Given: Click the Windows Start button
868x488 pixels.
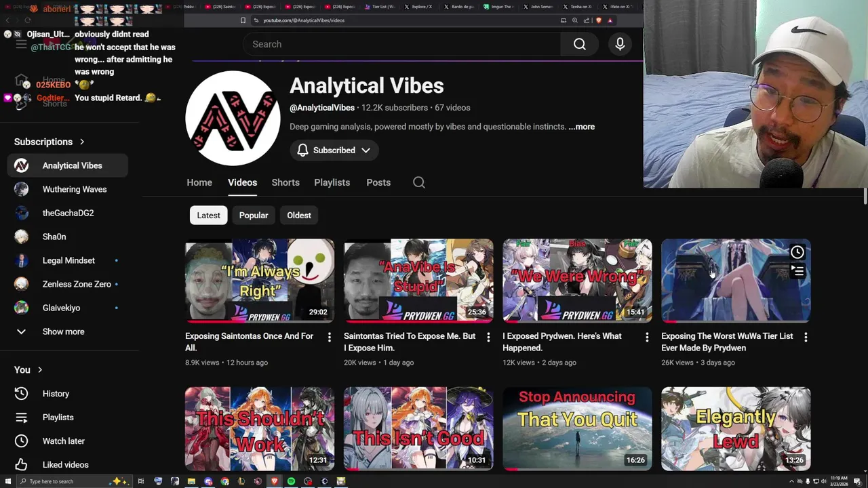Looking at the screenshot, I should [8, 481].
